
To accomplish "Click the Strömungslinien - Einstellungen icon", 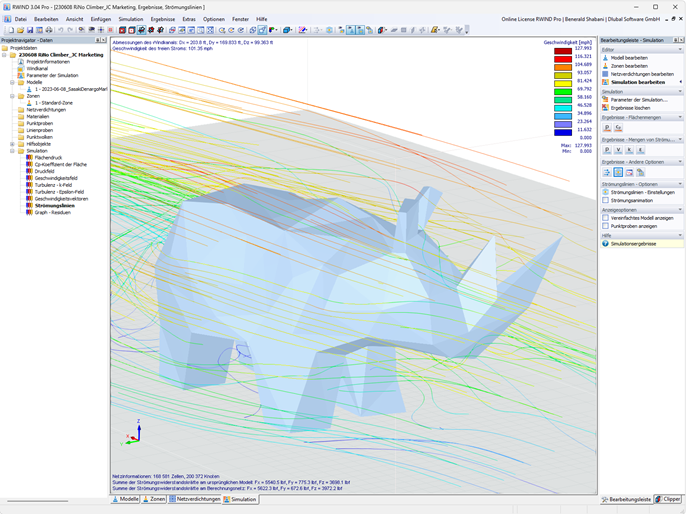I will (x=606, y=192).
